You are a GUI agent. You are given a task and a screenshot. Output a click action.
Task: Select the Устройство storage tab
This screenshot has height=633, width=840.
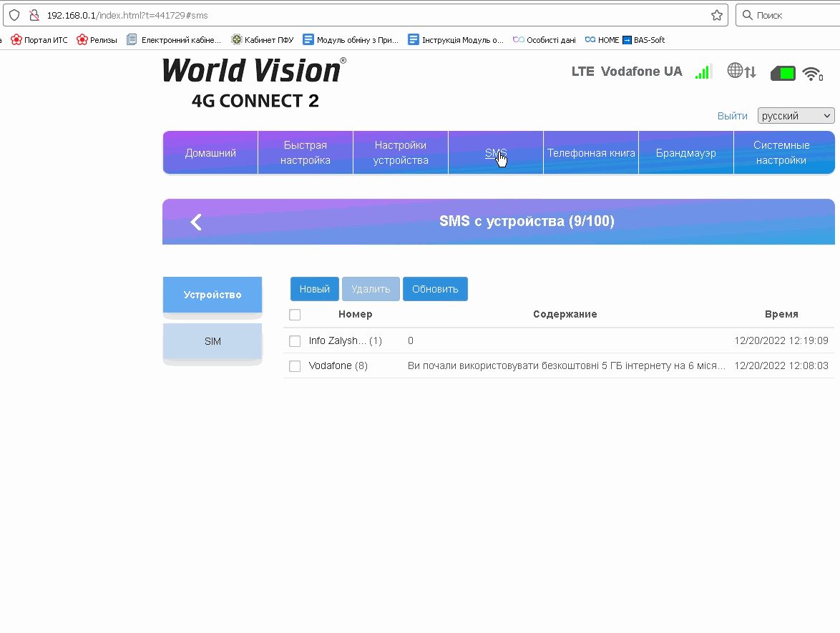coord(212,295)
